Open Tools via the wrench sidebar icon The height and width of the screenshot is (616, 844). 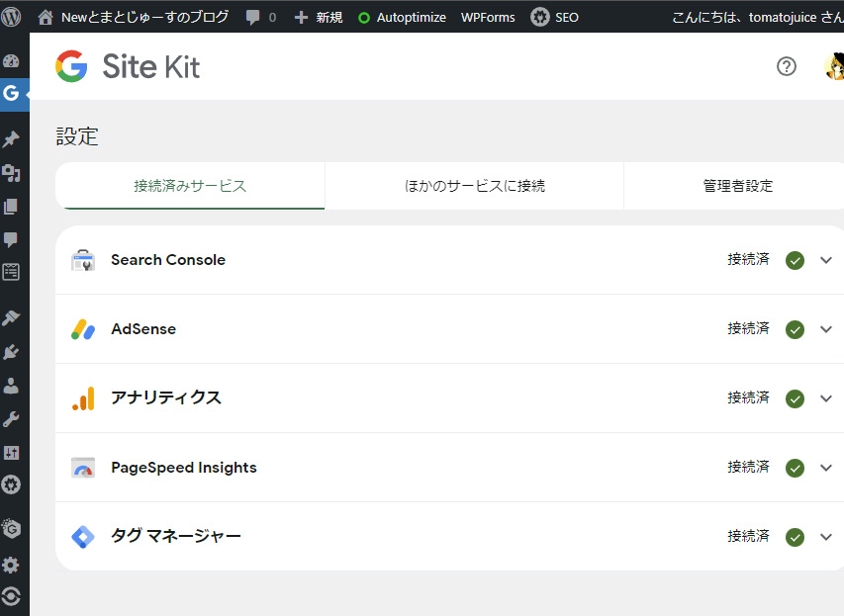pyautogui.click(x=11, y=418)
